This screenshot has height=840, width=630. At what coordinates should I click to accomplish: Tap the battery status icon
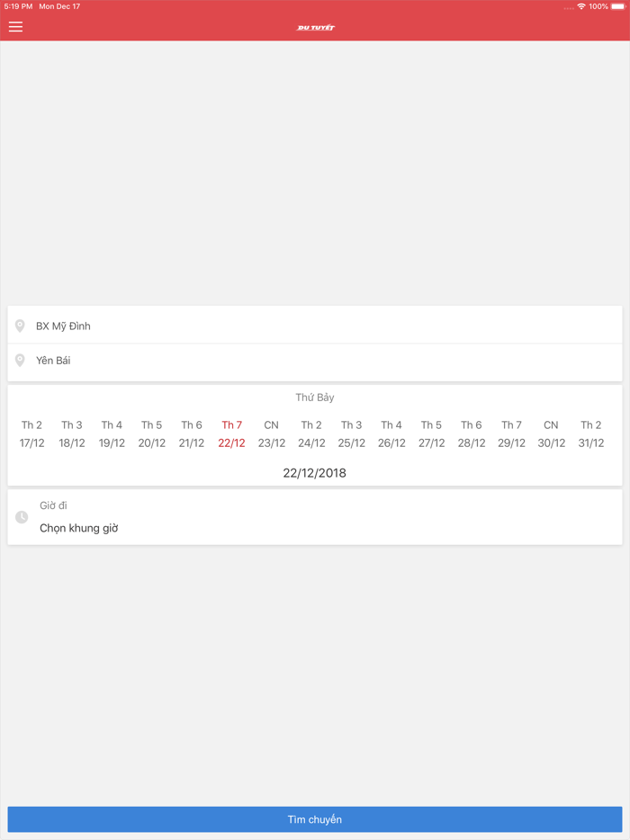(x=618, y=6)
